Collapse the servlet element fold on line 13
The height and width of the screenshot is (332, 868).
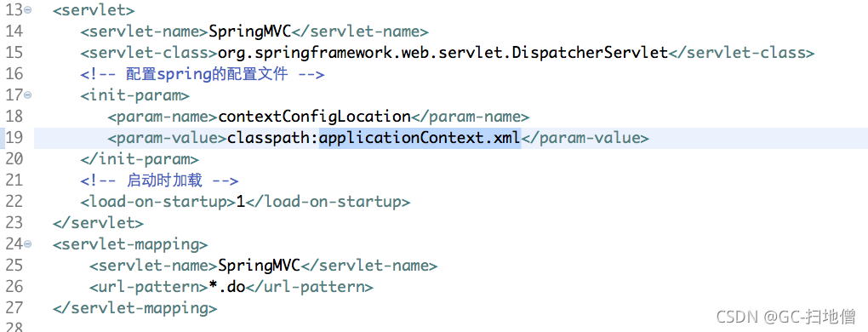[x=28, y=10]
